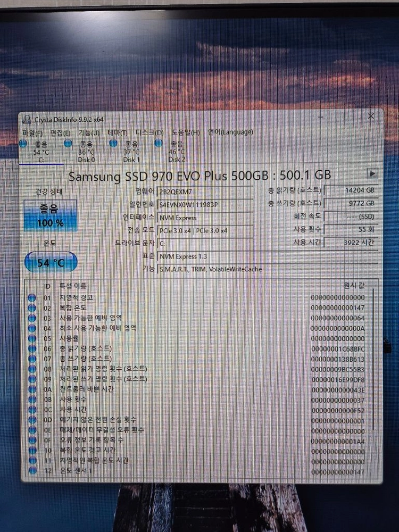Viewport: 399px width, 532px height.
Task: Go to next disk with arrow button
Action: (x=372, y=174)
